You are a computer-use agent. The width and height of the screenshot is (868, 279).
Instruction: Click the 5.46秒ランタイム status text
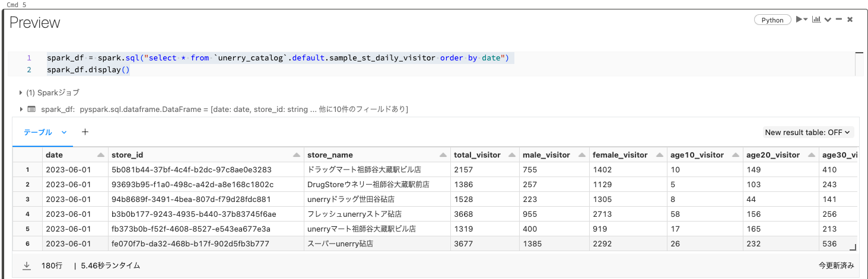tap(111, 266)
